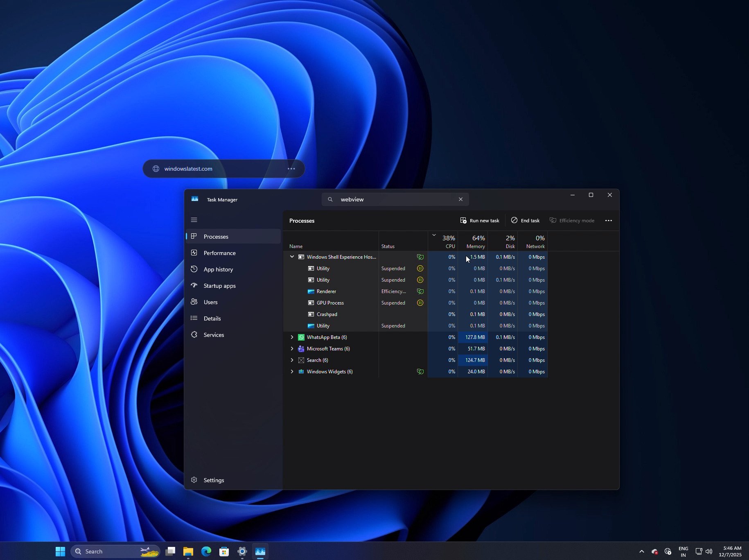Open Microsoft Edge from the taskbar
Screen dimensions: 749x560
click(x=206, y=551)
